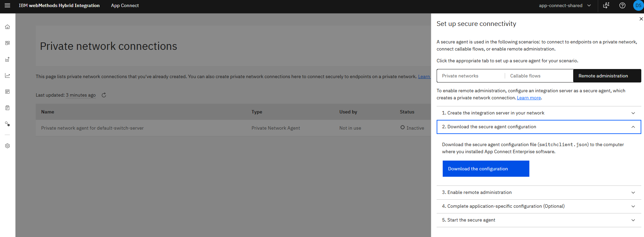Open the dashboard tiles sidebar icon
This screenshot has width=644, height=237.
pyautogui.click(x=7, y=43)
